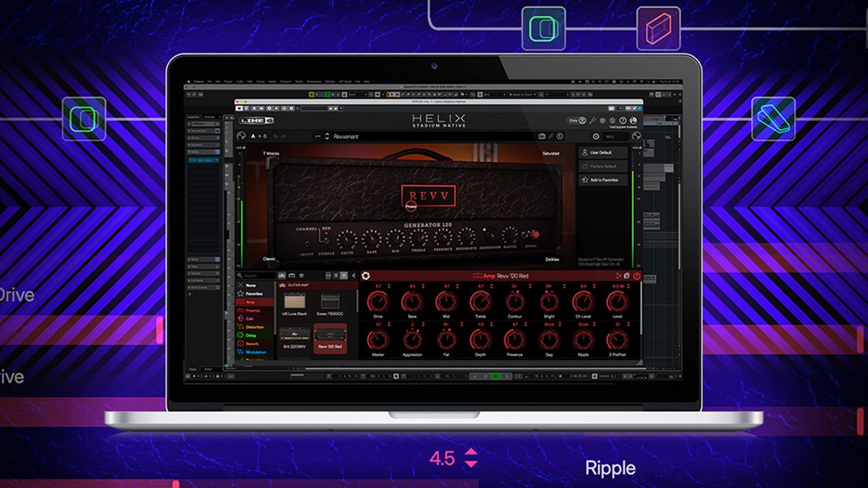Select the Modulation category in model list
Image resolution: width=868 pixels, height=488 pixels.
pyautogui.click(x=255, y=352)
